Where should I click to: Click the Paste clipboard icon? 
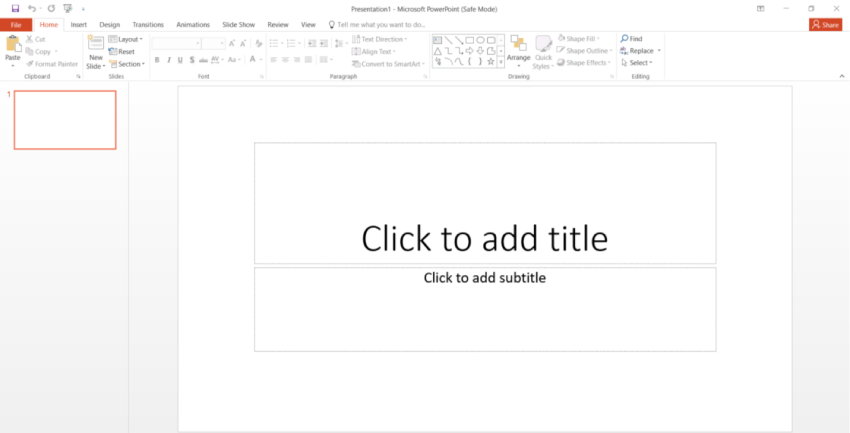coord(12,44)
